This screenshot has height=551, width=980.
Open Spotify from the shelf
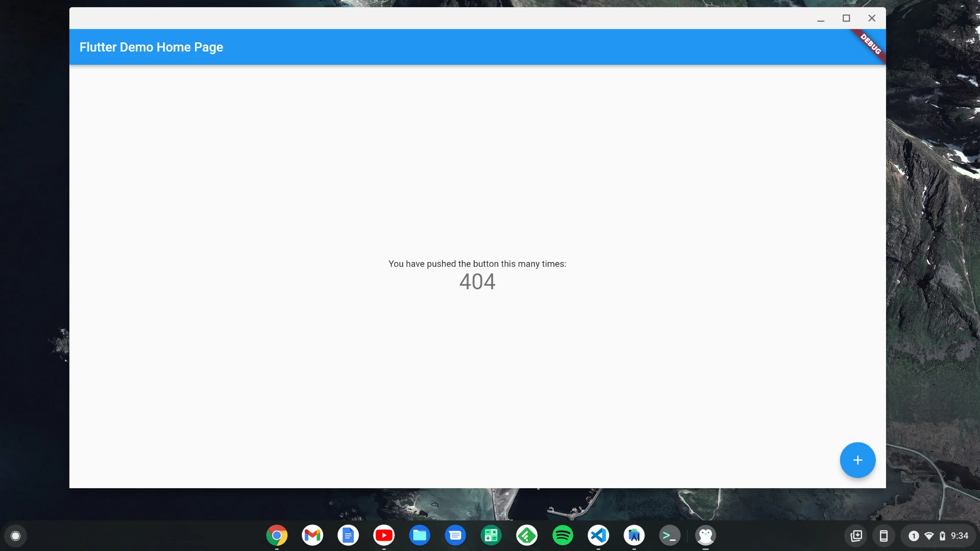(562, 536)
